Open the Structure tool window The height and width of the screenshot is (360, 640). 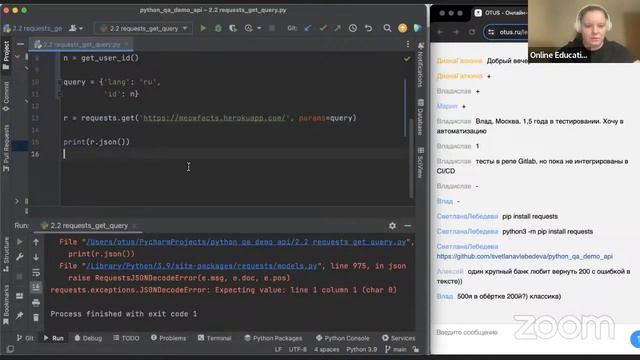(6, 254)
